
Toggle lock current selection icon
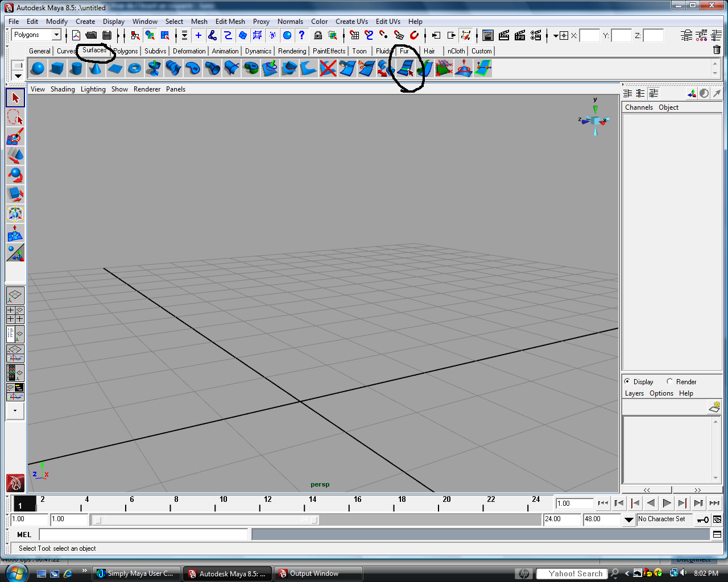318,35
